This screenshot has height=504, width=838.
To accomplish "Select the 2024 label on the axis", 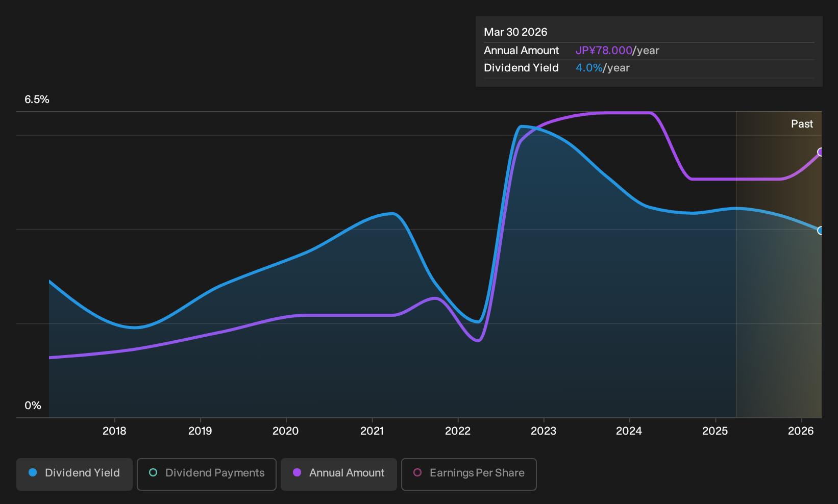I will tap(629, 431).
